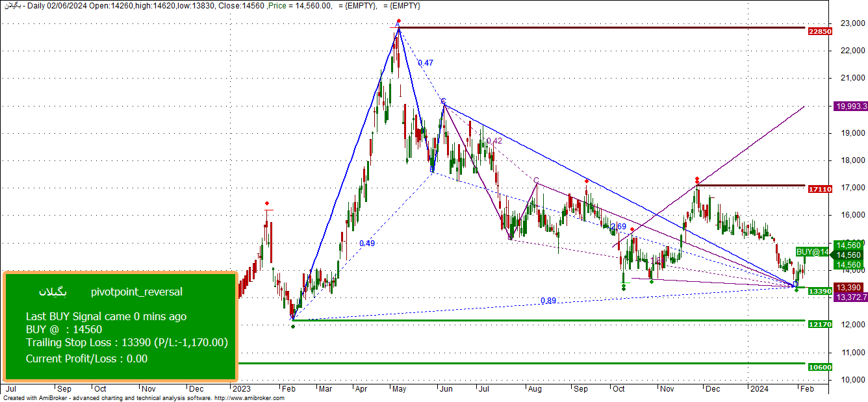Click the Trailing Stop Loss 13390 line

[127, 342]
